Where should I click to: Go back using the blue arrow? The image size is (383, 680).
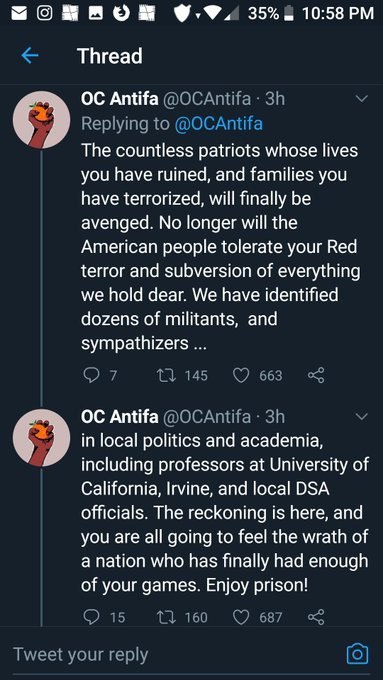30,56
